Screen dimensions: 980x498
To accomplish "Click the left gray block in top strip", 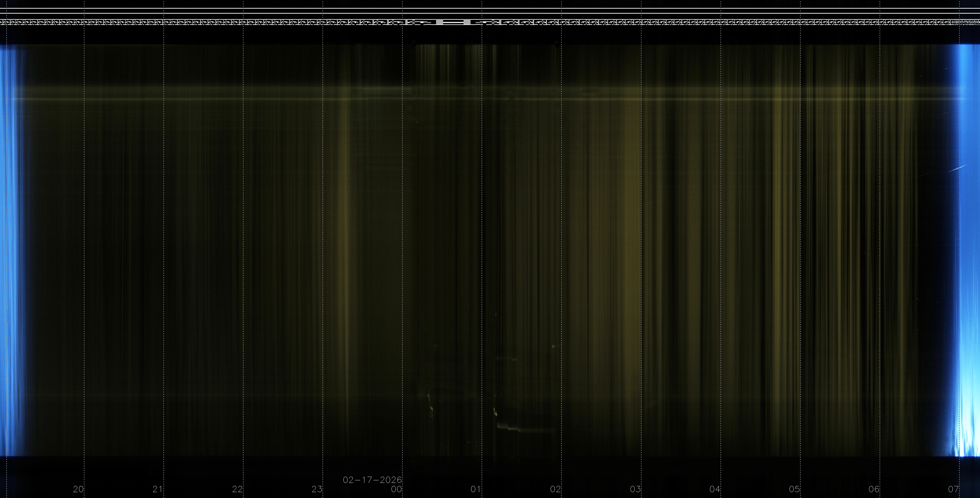I will (x=439, y=22).
